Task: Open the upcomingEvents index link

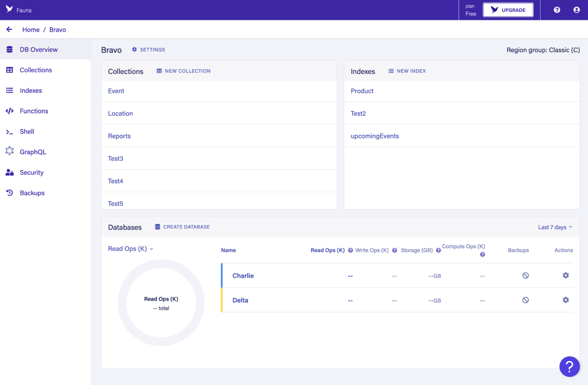Action: tap(375, 136)
